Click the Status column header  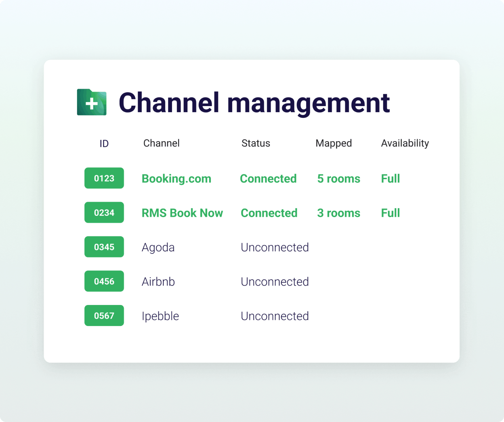[256, 143]
